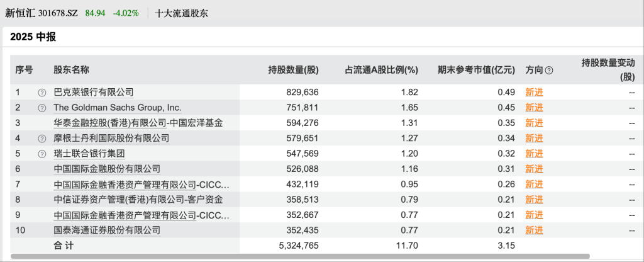644x262 pixels.
Task: Open shareholder 中国国际金融股份有限公司
Action: pyautogui.click(x=107, y=169)
